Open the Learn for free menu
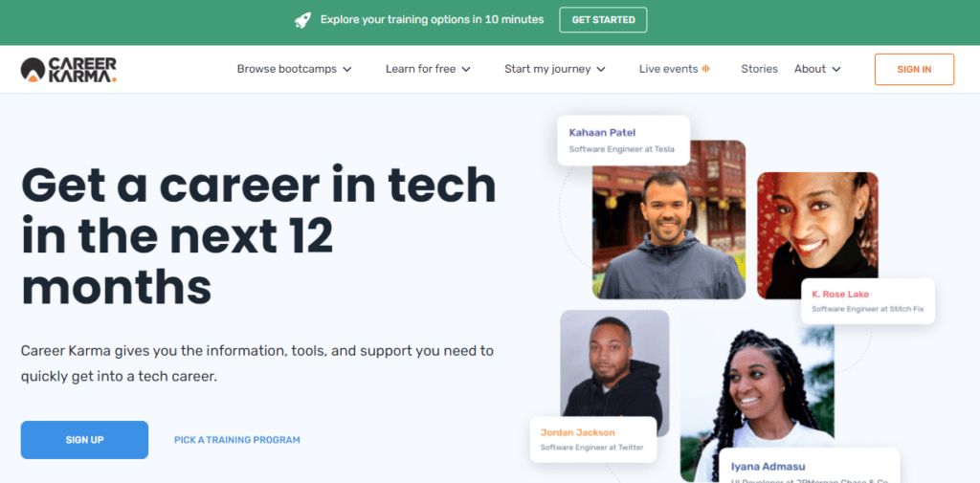980x483 pixels. point(428,69)
